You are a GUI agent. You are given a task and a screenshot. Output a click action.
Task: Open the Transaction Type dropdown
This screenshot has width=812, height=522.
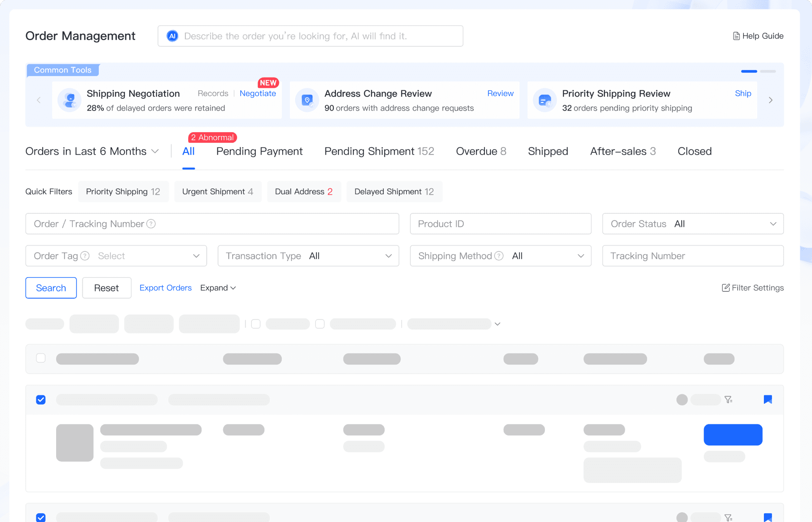point(308,256)
